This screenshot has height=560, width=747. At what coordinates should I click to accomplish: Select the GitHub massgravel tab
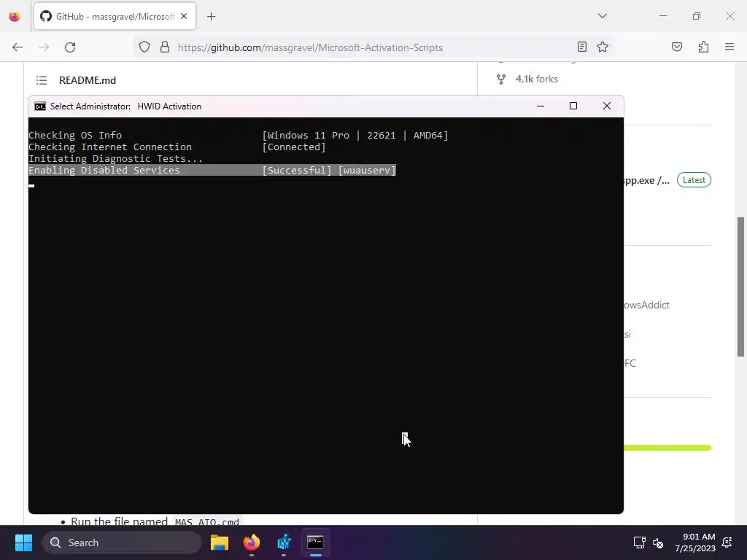click(115, 16)
